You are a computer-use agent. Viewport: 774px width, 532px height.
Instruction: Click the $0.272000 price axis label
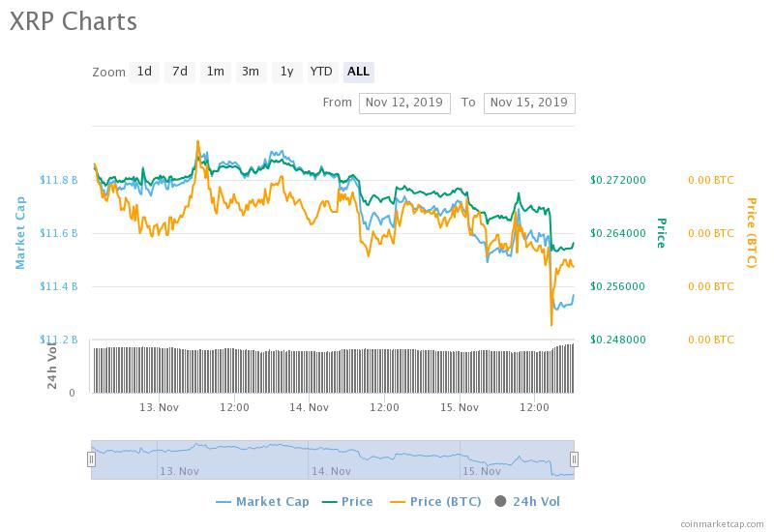tap(618, 180)
